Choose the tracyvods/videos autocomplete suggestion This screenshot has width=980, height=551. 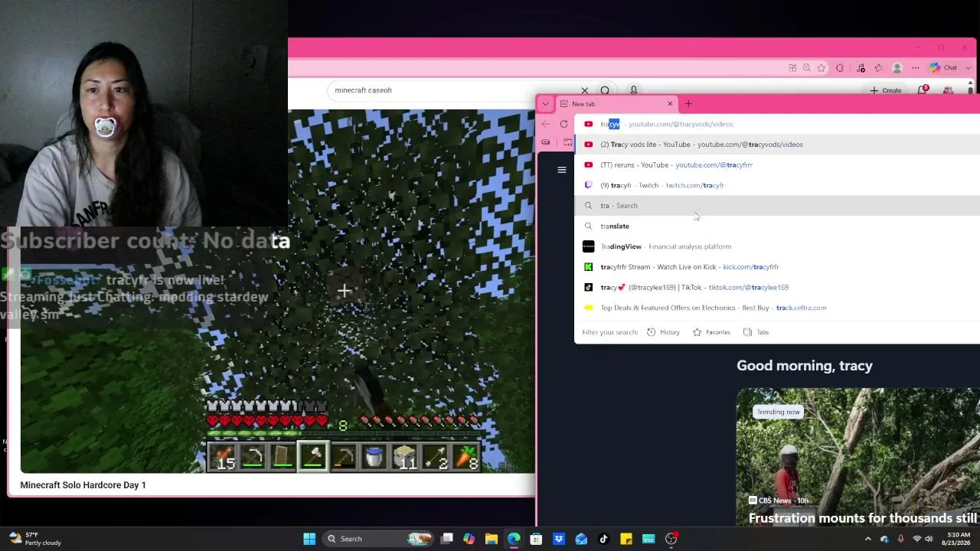[777, 124]
